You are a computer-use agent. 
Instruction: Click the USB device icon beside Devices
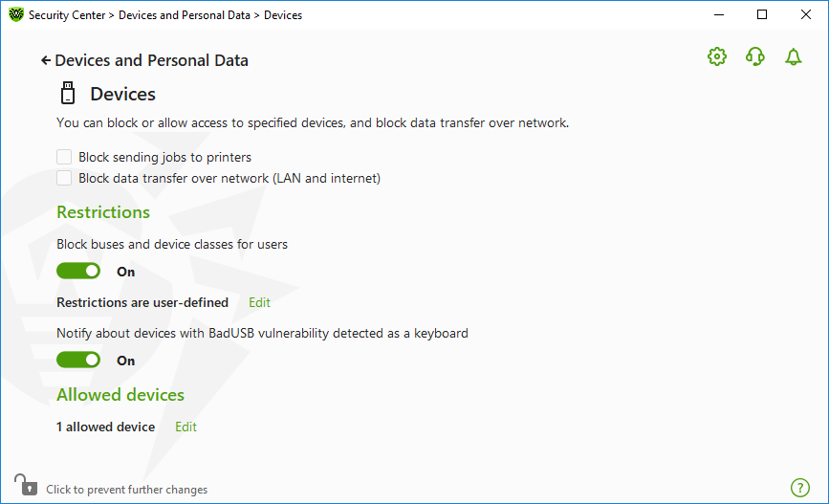pos(68,93)
